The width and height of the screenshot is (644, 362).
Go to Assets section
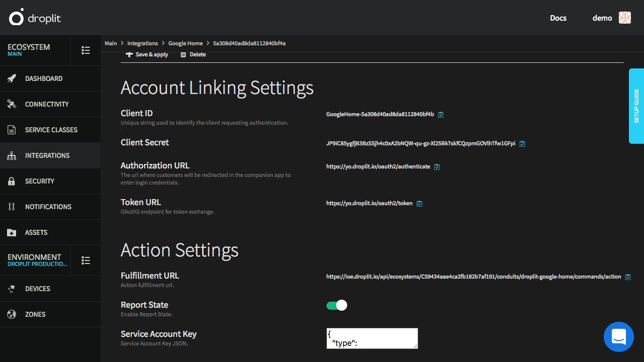50,232
